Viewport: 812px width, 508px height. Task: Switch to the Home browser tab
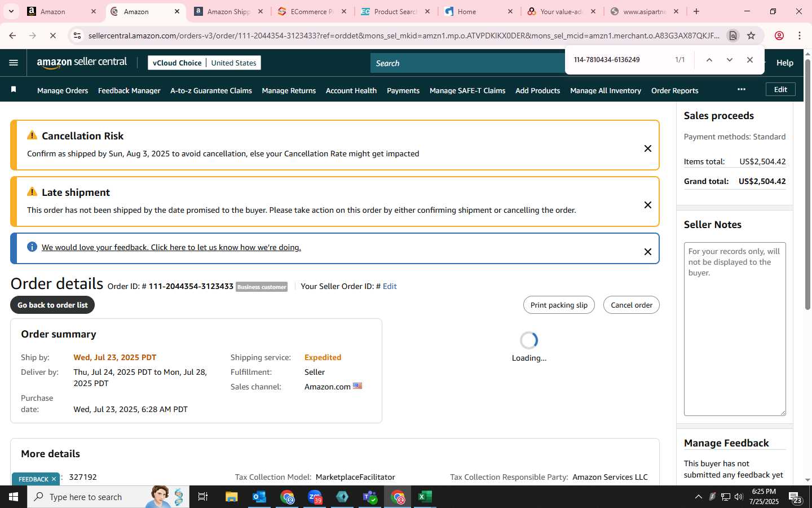pos(478,11)
